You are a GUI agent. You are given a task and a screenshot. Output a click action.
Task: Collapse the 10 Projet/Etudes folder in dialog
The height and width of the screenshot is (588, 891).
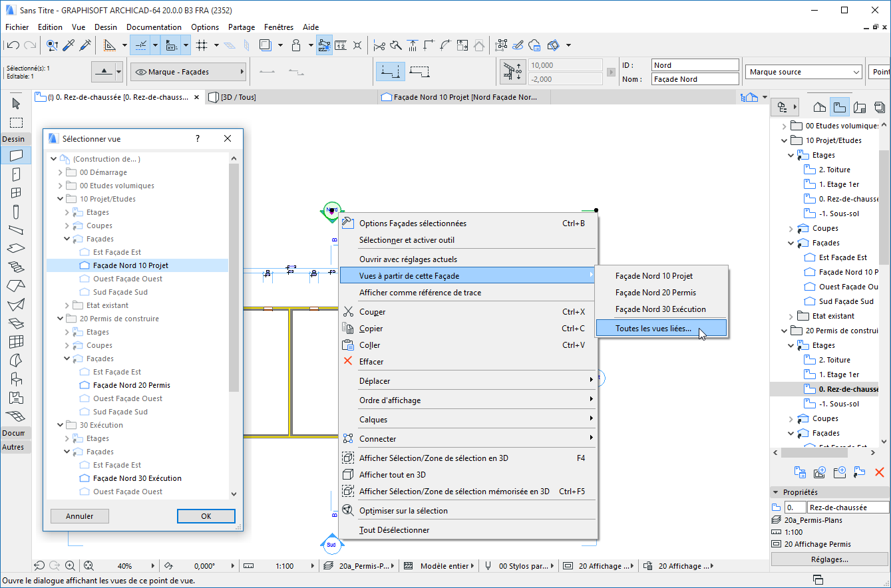[60, 199]
